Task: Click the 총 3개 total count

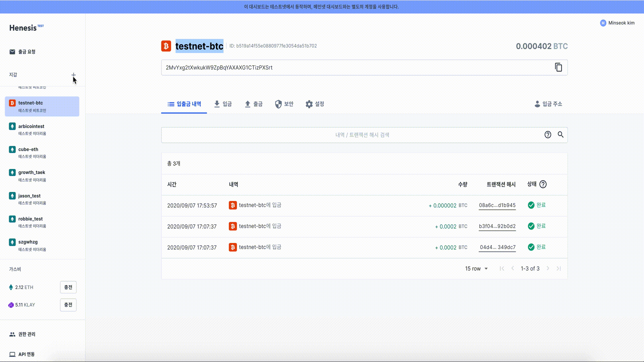Action: pyautogui.click(x=174, y=164)
